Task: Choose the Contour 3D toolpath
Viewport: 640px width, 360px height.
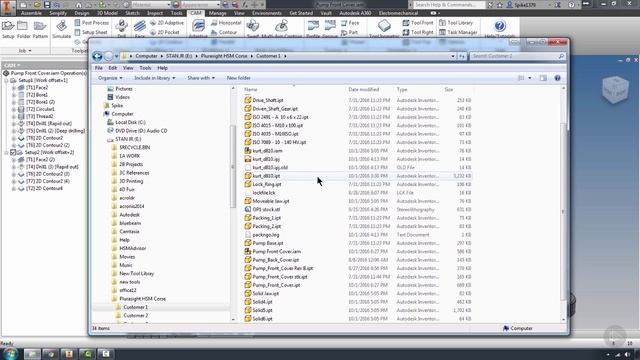Action: (x=224, y=32)
